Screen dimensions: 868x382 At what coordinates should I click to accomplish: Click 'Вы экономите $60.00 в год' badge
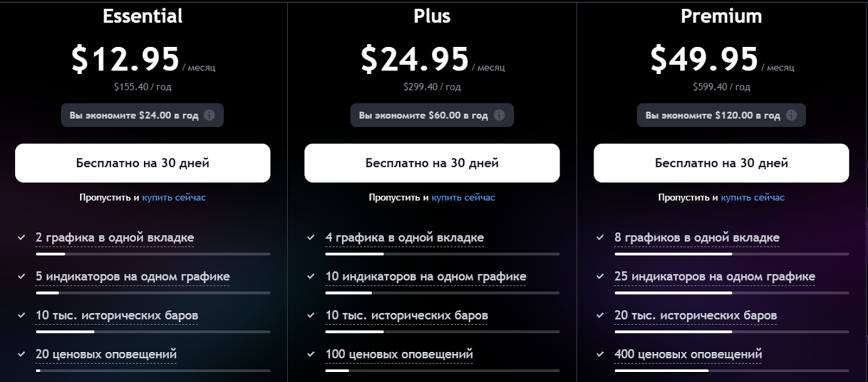click(x=423, y=115)
